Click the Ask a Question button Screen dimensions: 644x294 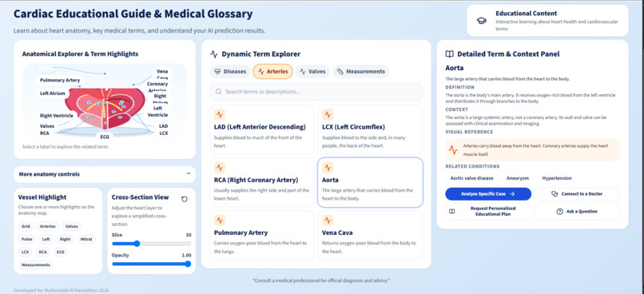pos(577,212)
